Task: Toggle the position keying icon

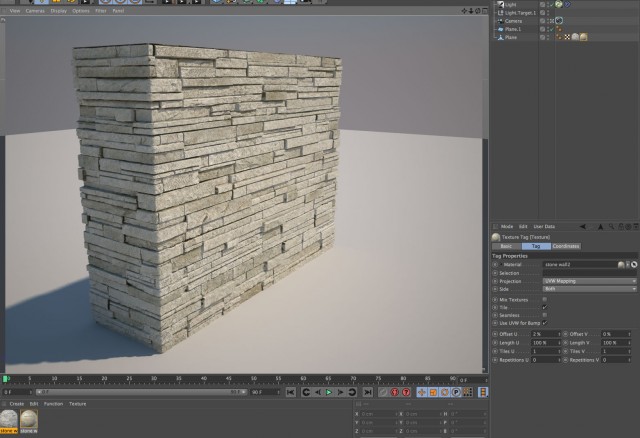Action: pyautogui.click(x=422, y=392)
